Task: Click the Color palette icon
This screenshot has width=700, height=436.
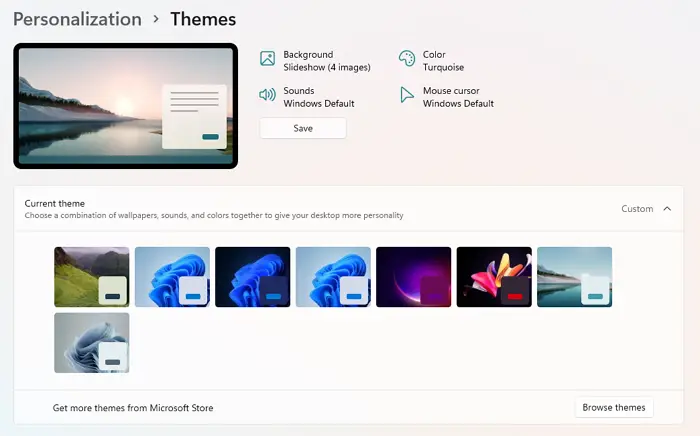Action: 407,58
